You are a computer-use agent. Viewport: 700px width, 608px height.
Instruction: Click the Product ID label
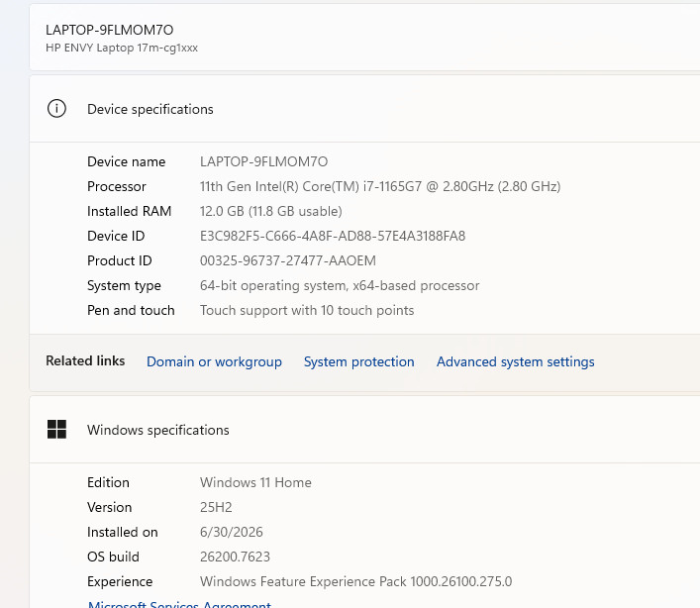(120, 260)
